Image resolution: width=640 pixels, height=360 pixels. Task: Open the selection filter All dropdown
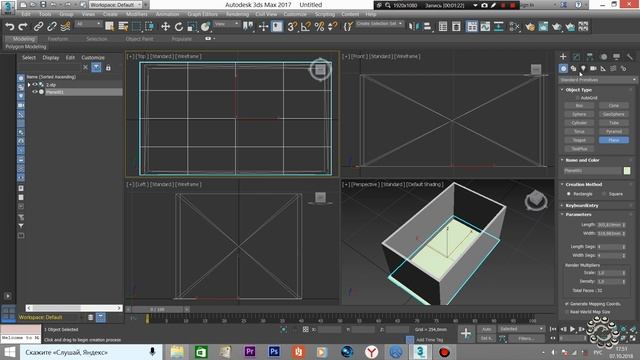tap(88, 24)
